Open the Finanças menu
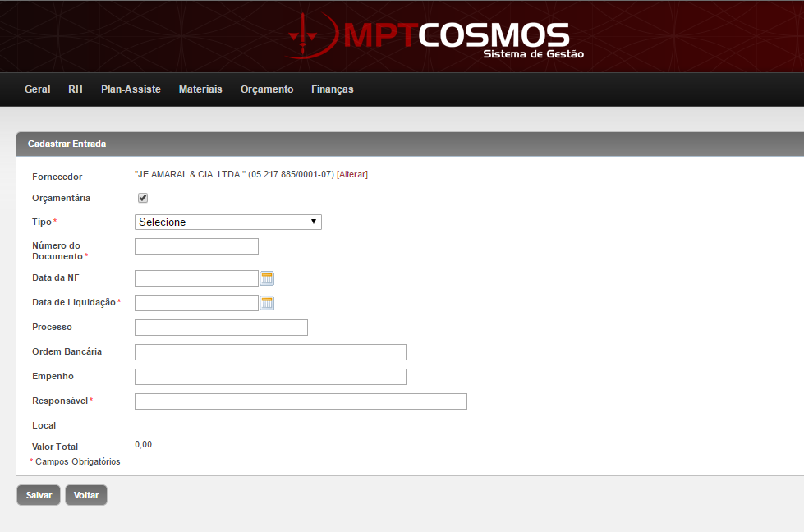 [332, 89]
